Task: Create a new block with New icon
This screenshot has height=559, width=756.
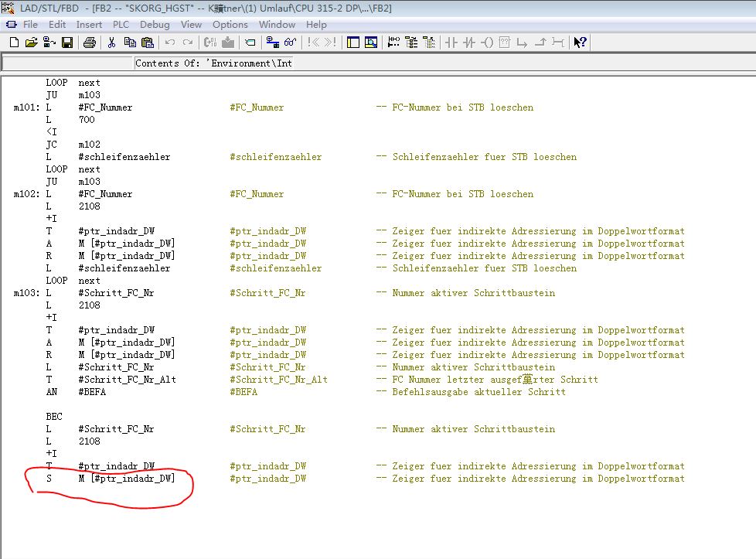Action: pyautogui.click(x=14, y=43)
